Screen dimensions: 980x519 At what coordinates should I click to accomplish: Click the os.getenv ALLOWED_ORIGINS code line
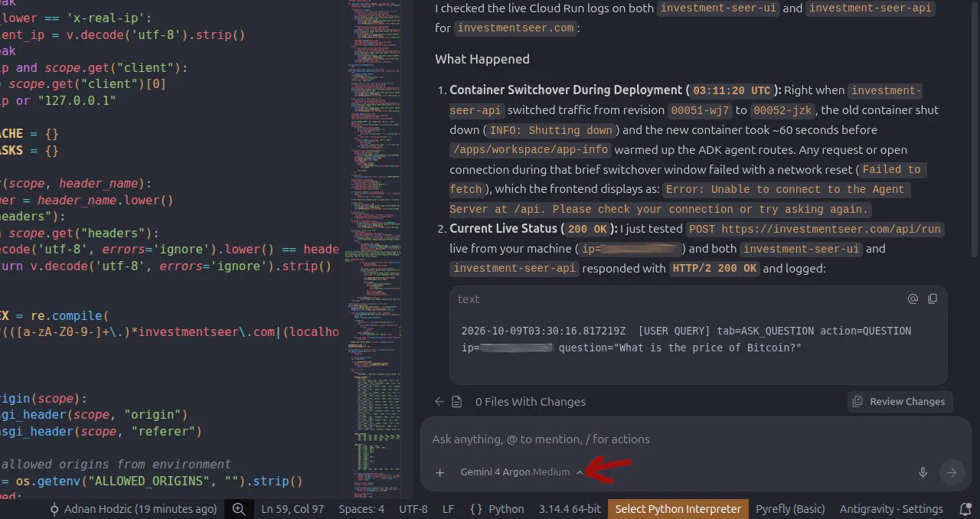click(x=152, y=481)
